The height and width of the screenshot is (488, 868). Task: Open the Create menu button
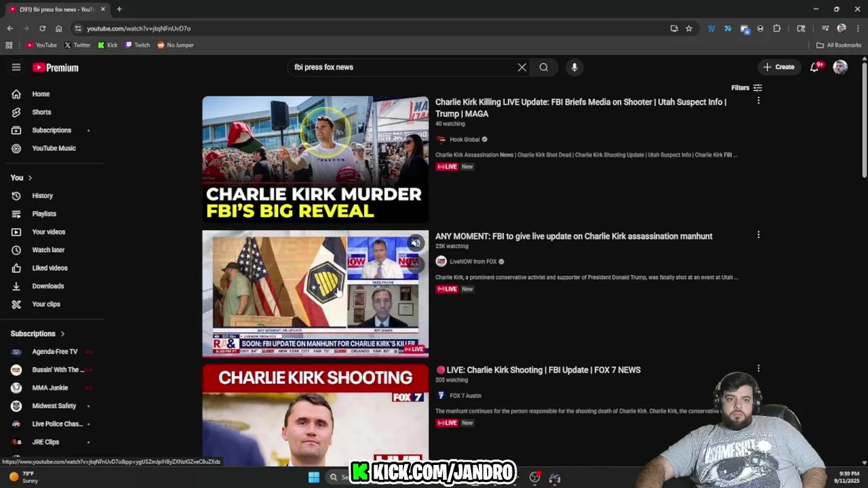tap(778, 67)
